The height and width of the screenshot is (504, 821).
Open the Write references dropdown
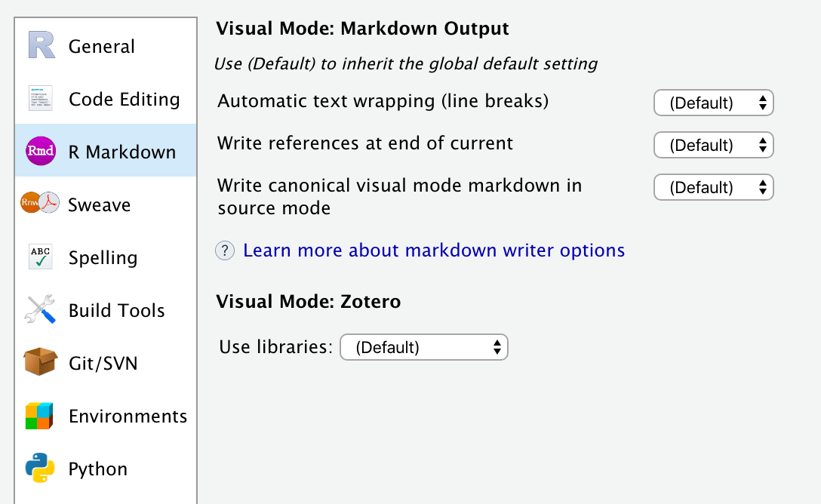click(713, 145)
